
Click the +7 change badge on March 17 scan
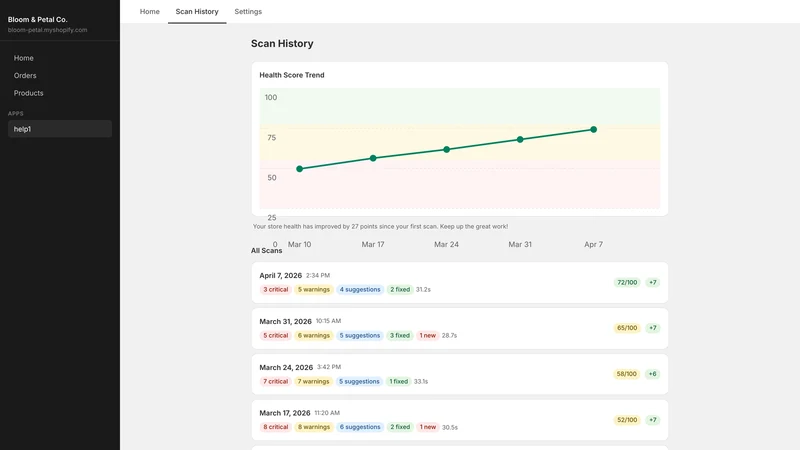pyautogui.click(x=653, y=420)
